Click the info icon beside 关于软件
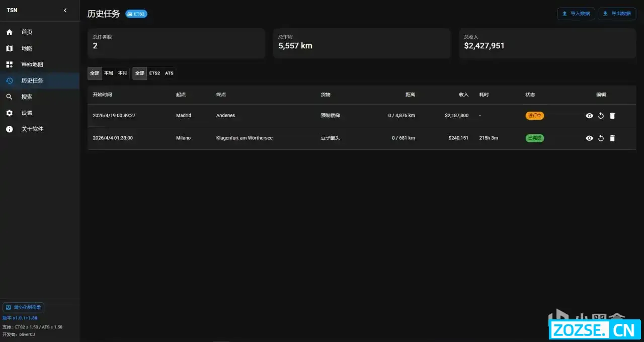The image size is (644, 342). click(x=9, y=129)
